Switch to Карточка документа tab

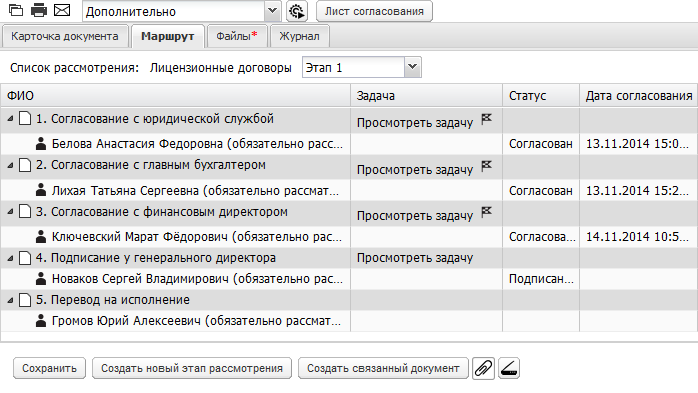coord(65,36)
